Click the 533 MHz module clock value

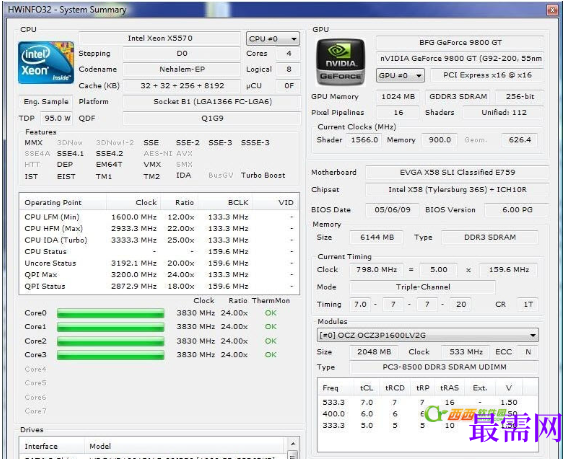465,352
